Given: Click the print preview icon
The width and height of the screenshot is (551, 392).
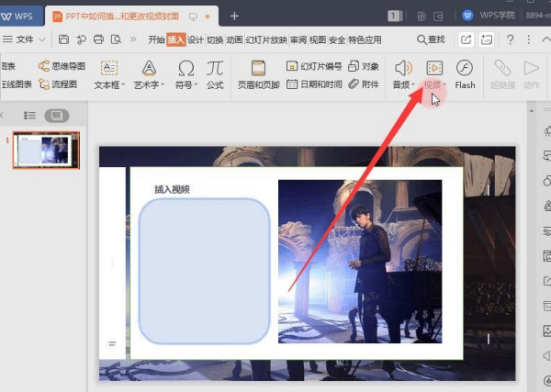Looking at the screenshot, I should (x=116, y=39).
